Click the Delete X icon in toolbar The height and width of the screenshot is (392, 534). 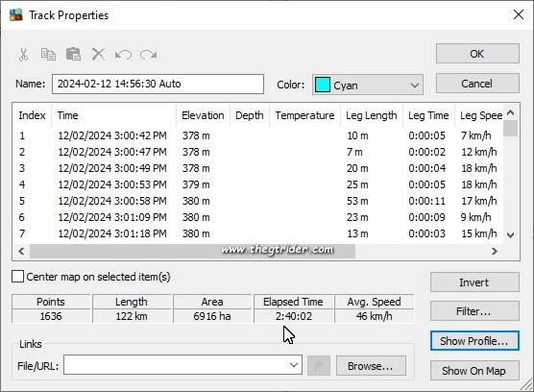coord(98,54)
